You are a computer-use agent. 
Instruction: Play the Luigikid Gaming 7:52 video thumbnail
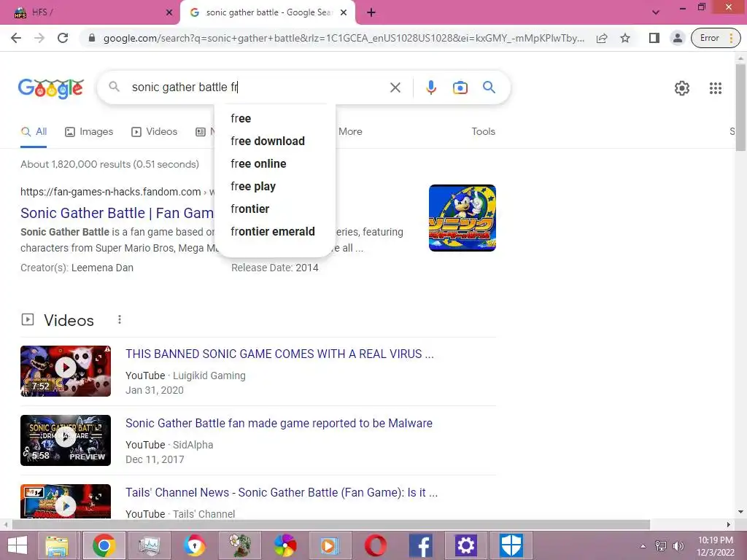click(x=66, y=371)
